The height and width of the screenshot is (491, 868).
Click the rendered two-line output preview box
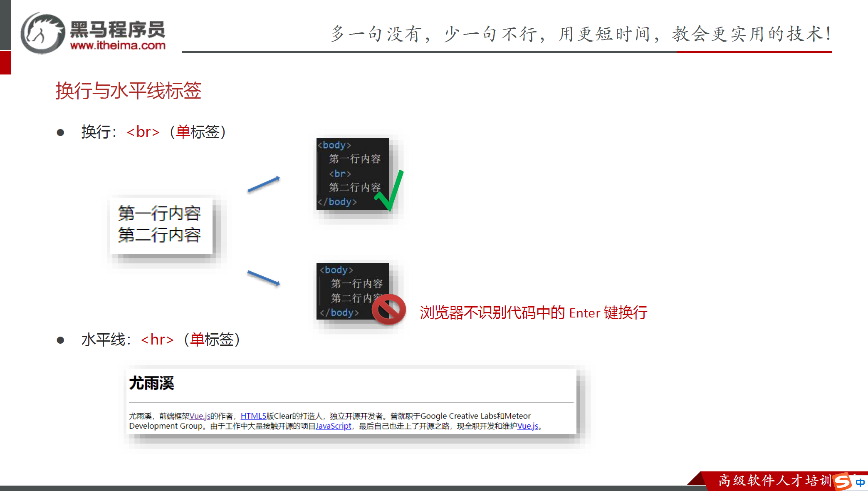coord(161,225)
